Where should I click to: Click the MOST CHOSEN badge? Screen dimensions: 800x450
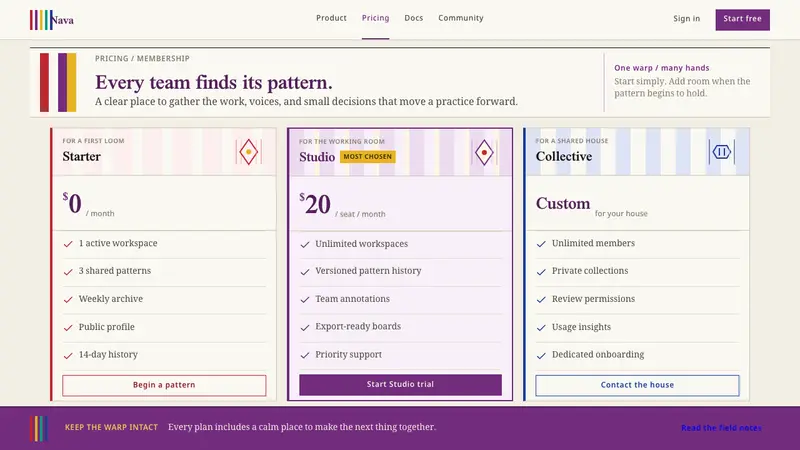(x=367, y=157)
